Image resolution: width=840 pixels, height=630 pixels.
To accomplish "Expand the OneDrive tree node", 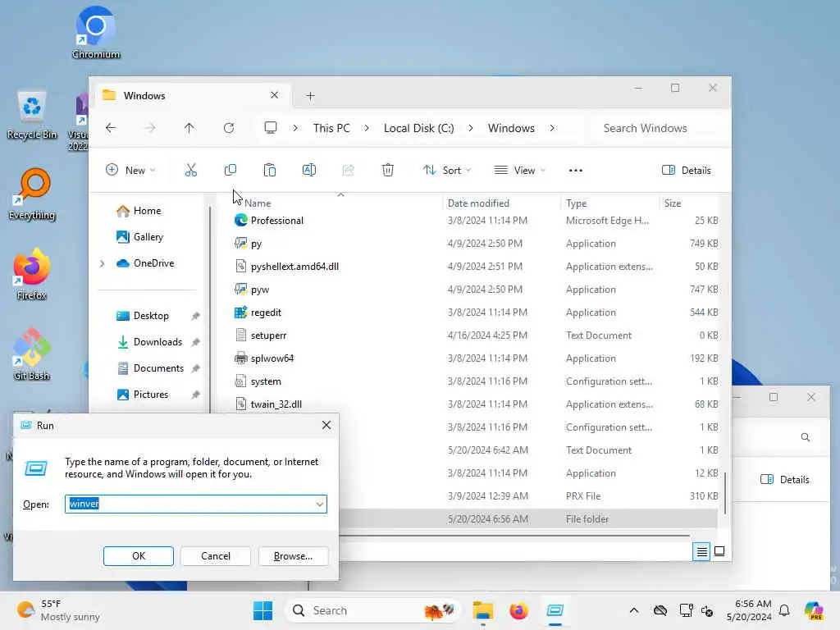I will coord(102,263).
